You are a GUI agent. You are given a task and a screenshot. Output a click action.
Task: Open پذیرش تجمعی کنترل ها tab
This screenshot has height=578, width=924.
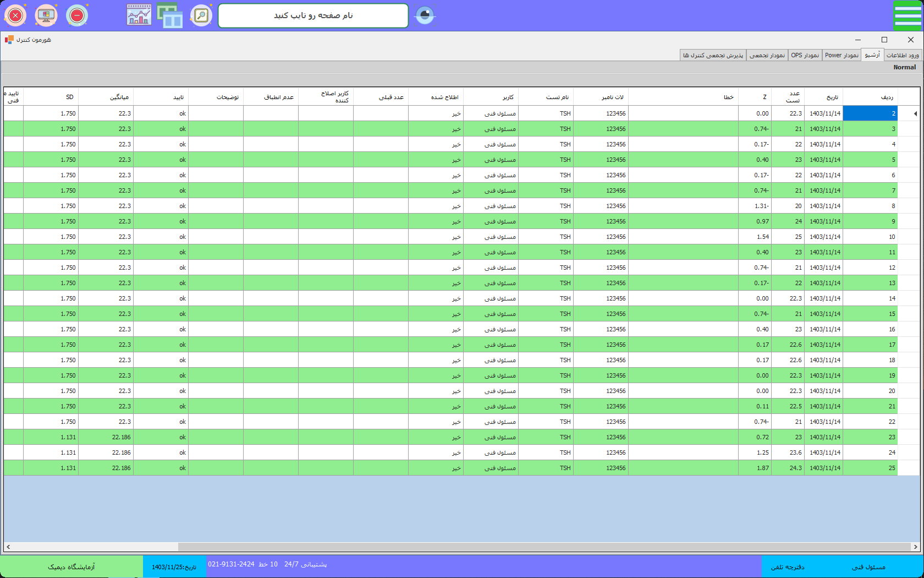coord(713,55)
